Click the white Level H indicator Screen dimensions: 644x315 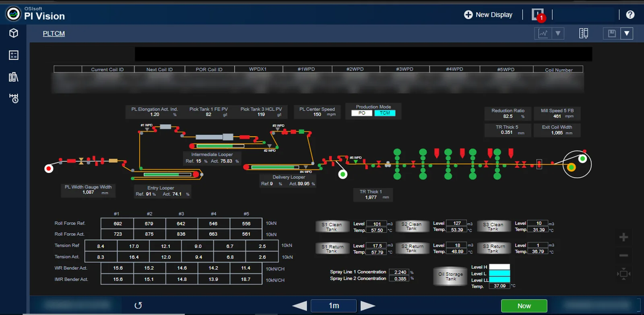500,267
